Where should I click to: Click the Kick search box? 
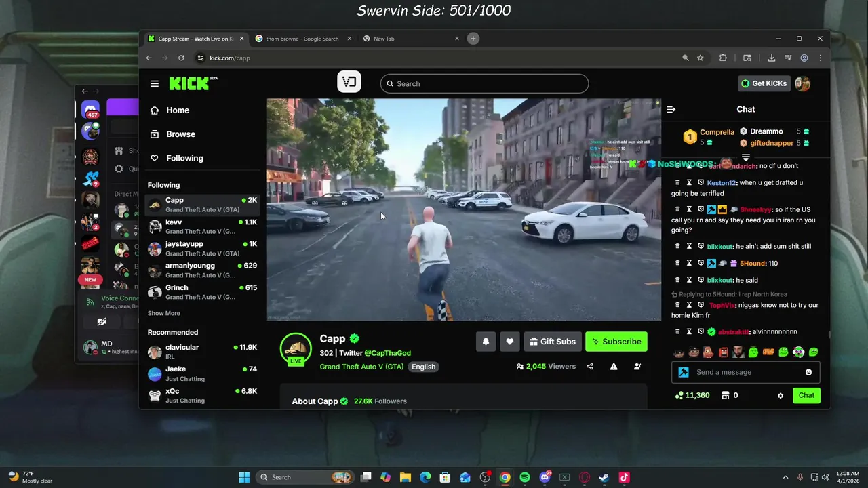click(484, 83)
